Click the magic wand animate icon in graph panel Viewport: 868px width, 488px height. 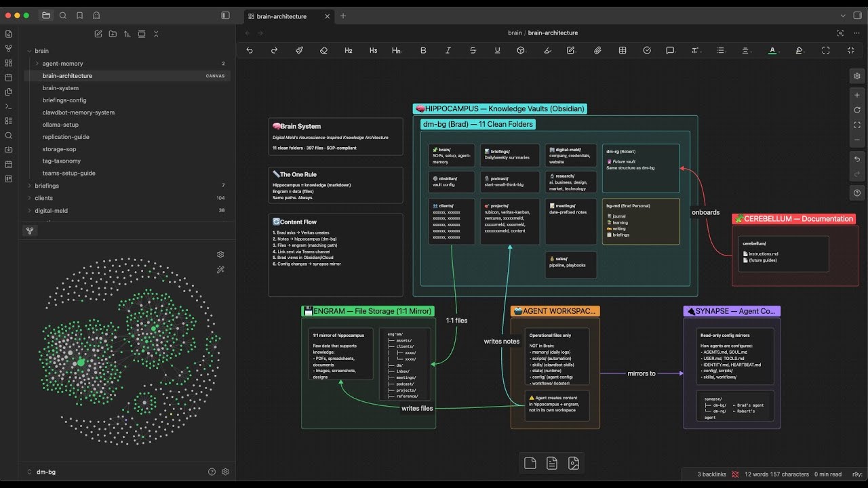tap(220, 270)
